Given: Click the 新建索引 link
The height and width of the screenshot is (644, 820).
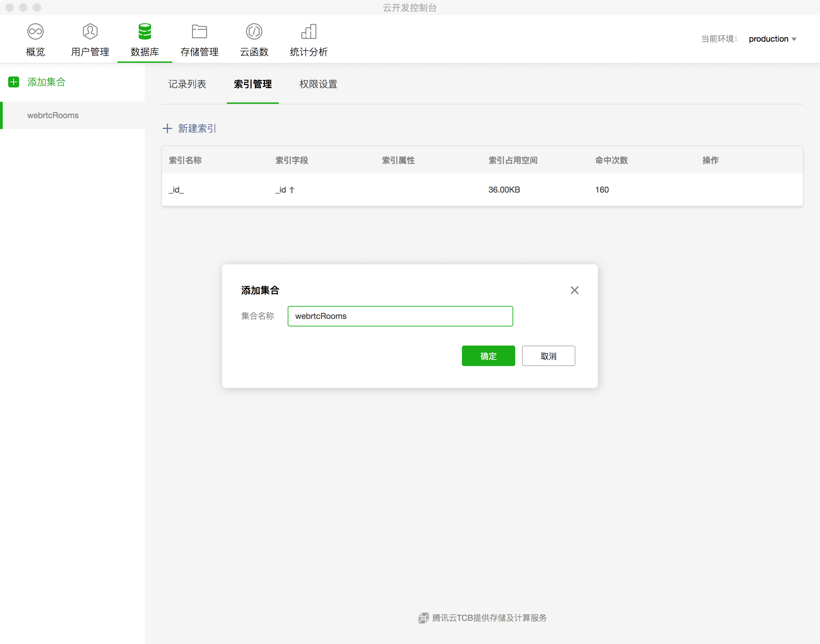Looking at the screenshot, I should tap(197, 129).
